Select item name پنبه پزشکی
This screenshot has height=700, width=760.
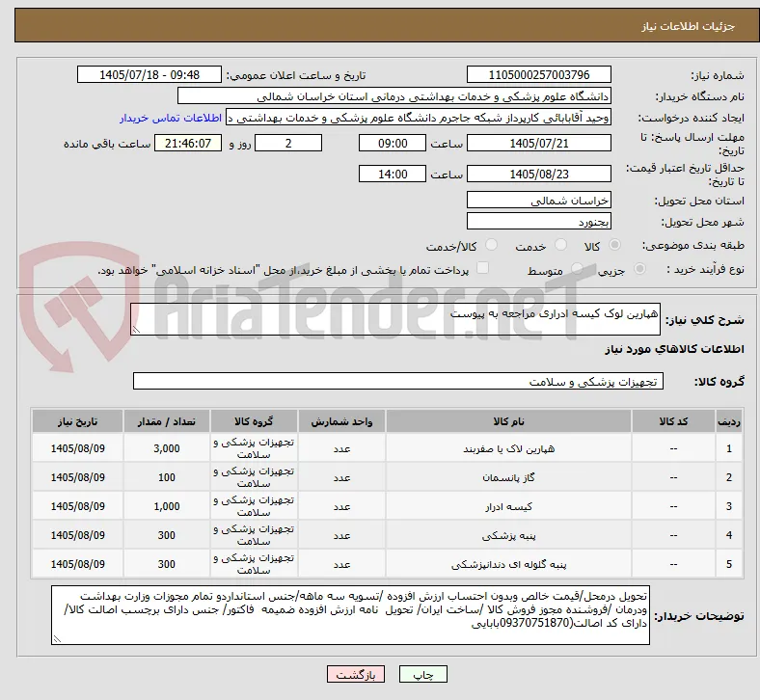(x=509, y=536)
